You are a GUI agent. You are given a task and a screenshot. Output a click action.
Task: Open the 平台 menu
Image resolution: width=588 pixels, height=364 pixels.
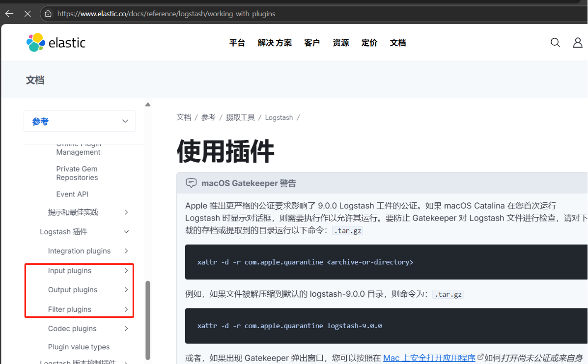[237, 43]
